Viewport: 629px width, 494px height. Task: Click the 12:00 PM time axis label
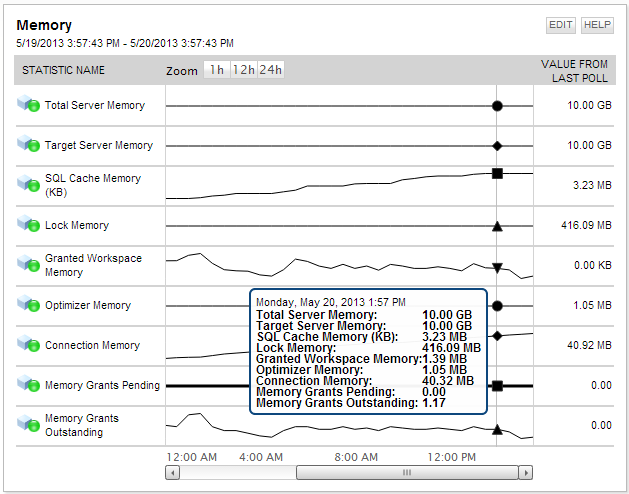click(x=452, y=457)
